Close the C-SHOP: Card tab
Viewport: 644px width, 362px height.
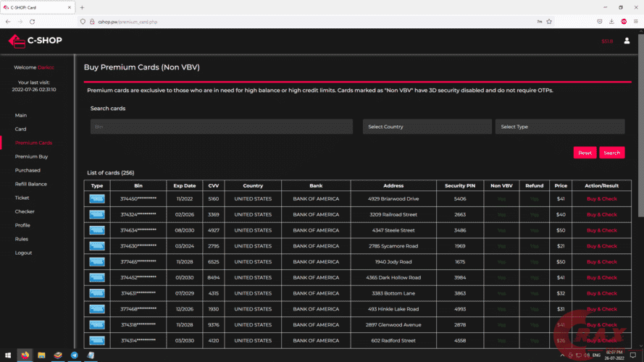coord(69,7)
